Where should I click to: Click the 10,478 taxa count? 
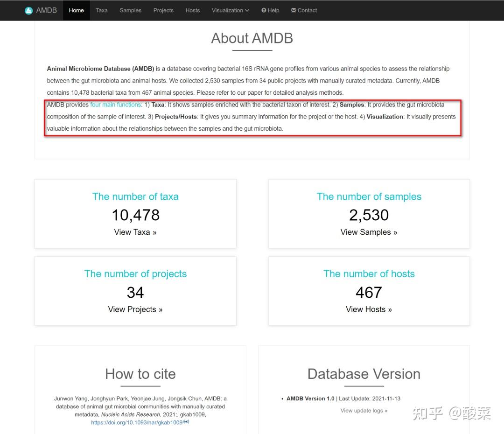pos(136,215)
